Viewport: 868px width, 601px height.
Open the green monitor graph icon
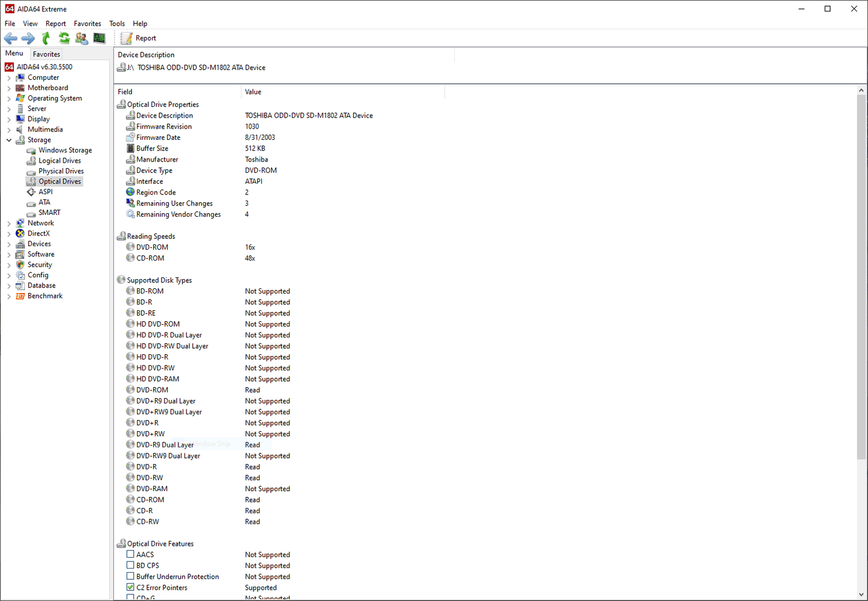coord(99,38)
